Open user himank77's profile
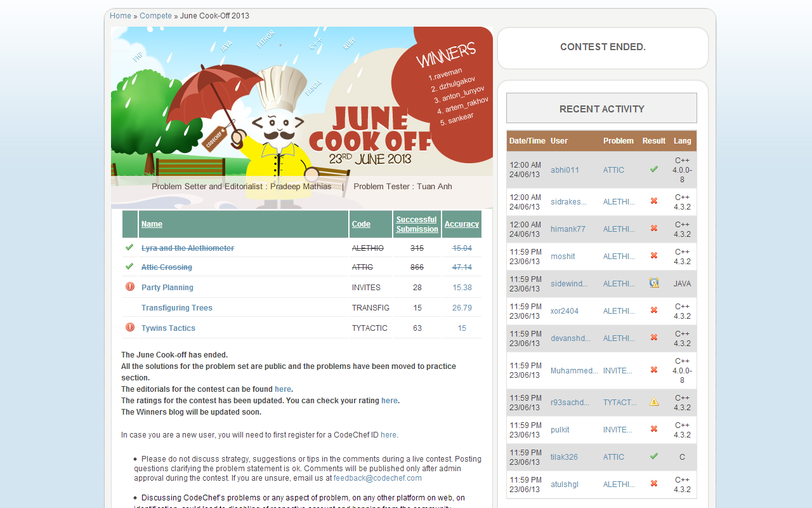Screen dimensions: 812x508 tap(568, 229)
